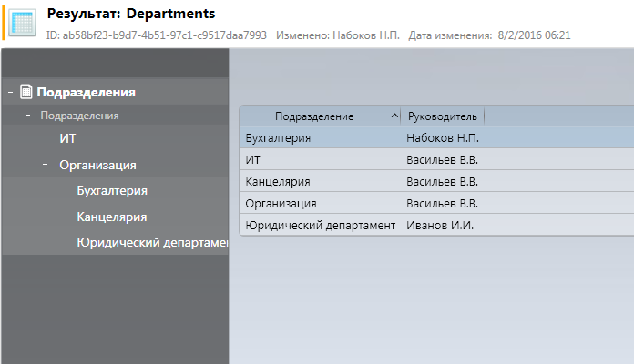The height and width of the screenshot is (364, 634).
Task: Click the sort arrow in Подразделение column header
Action: point(394,116)
